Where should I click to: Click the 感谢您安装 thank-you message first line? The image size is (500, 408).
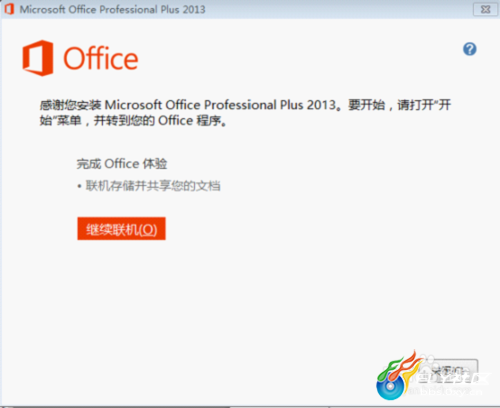tap(245, 105)
